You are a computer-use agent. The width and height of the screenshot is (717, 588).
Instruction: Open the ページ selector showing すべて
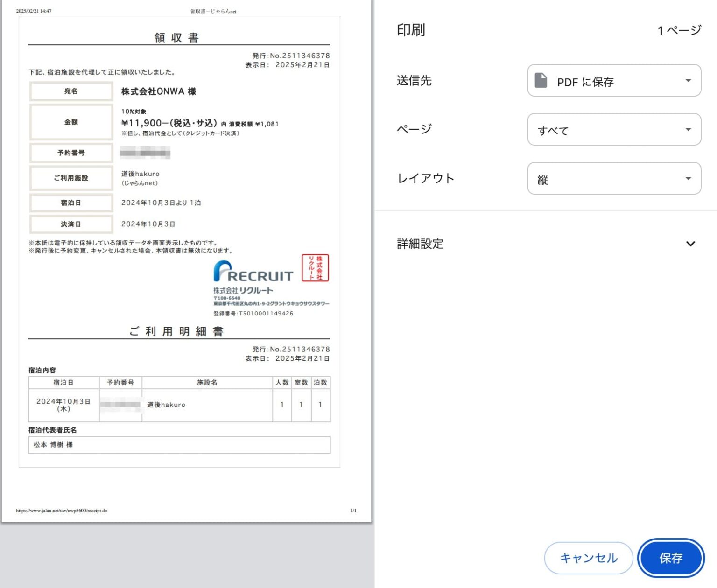coord(613,130)
